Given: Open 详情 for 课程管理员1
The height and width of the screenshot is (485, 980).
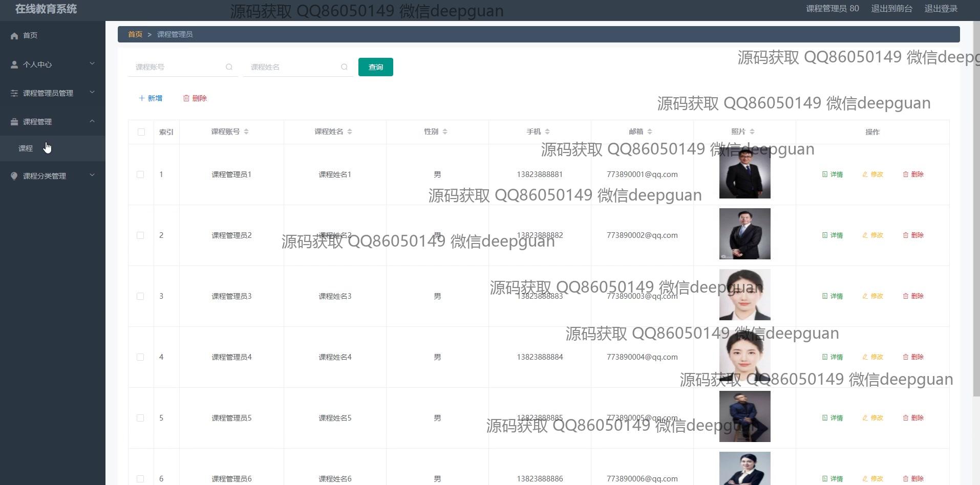Looking at the screenshot, I should [833, 174].
